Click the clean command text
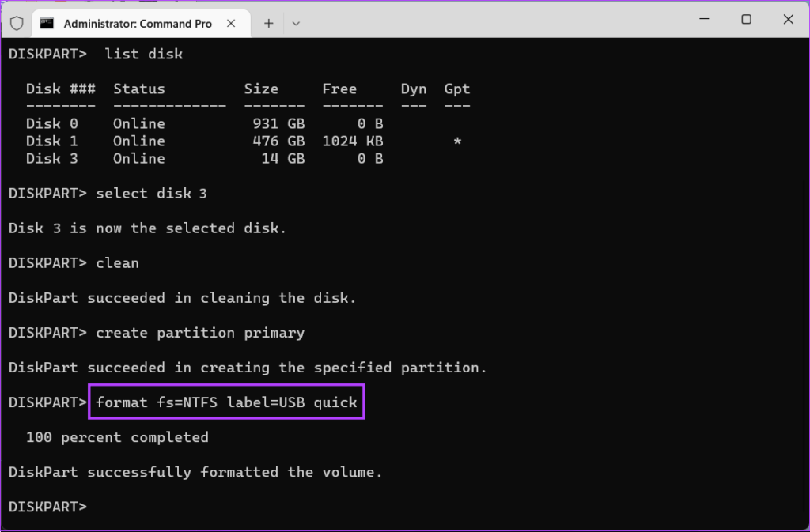810x532 pixels. coord(117,262)
